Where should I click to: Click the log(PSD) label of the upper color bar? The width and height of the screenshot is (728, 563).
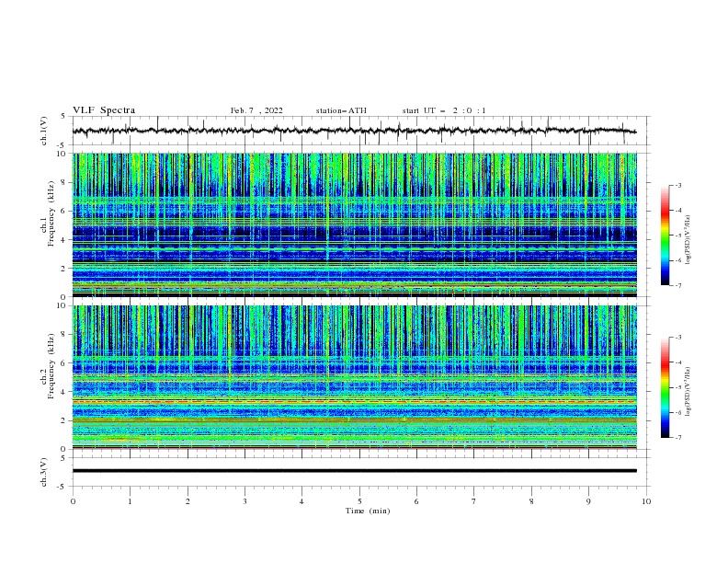[688, 240]
